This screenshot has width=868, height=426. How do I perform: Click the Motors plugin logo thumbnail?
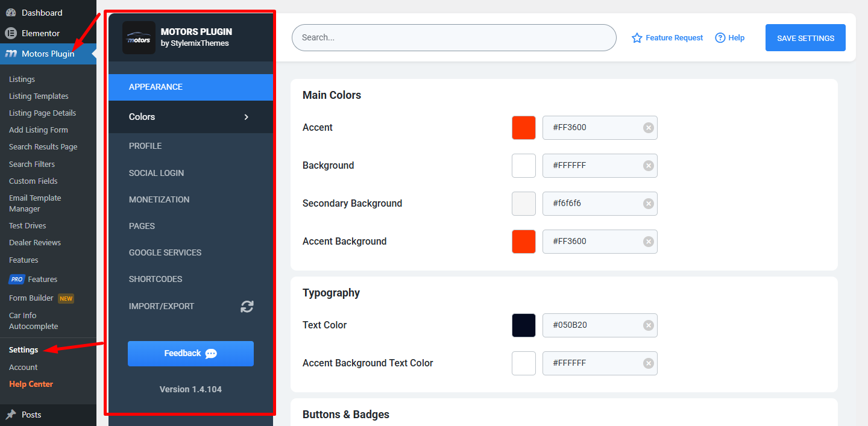(139, 38)
